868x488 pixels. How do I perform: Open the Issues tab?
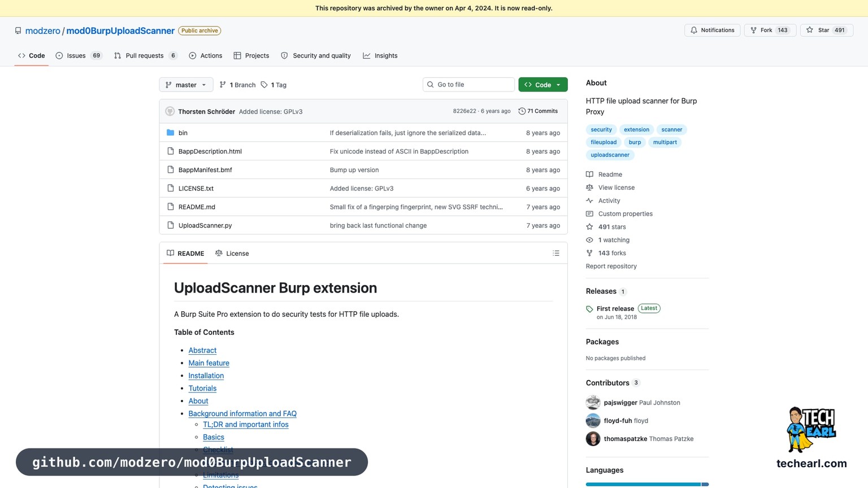(x=79, y=55)
